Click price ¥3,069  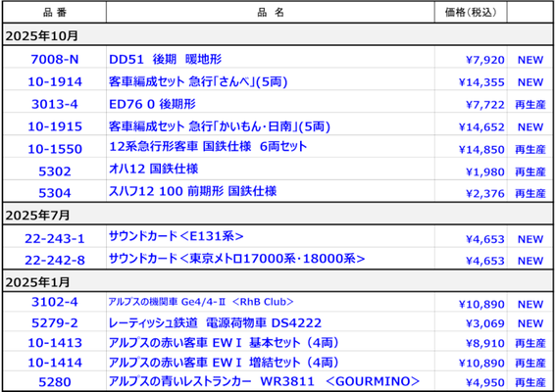[484, 323]
